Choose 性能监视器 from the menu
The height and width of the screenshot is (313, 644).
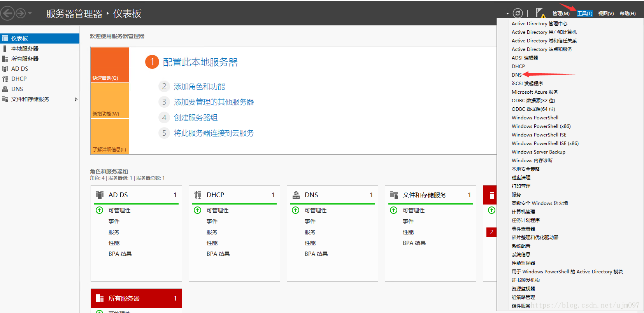click(x=523, y=263)
